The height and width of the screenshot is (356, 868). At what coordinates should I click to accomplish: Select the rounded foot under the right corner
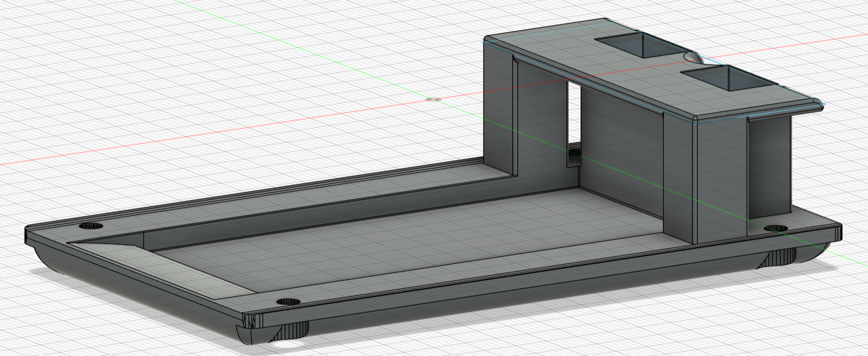pos(786,257)
